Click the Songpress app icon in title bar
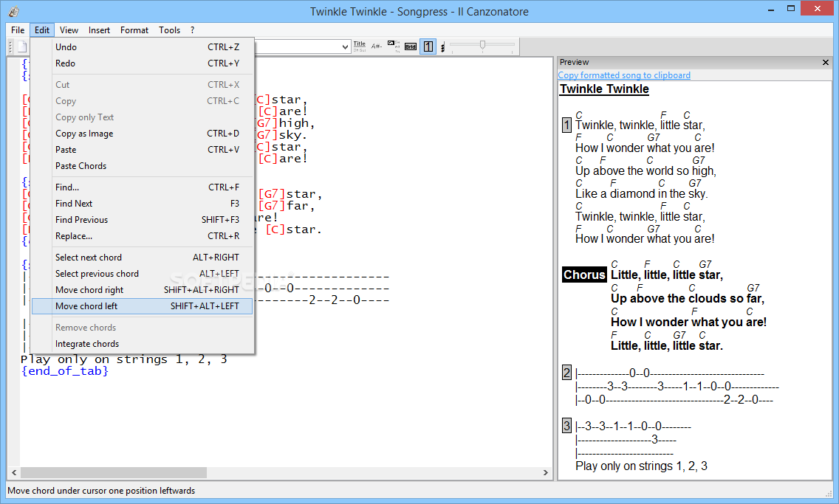Image resolution: width=839 pixels, height=504 pixels. pos(14,11)
